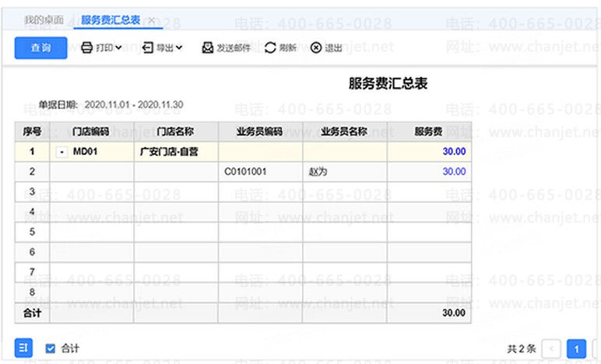Click the printer icon for 打印
Viewport: 601px width, 364px height.
(x=86, y=48)
